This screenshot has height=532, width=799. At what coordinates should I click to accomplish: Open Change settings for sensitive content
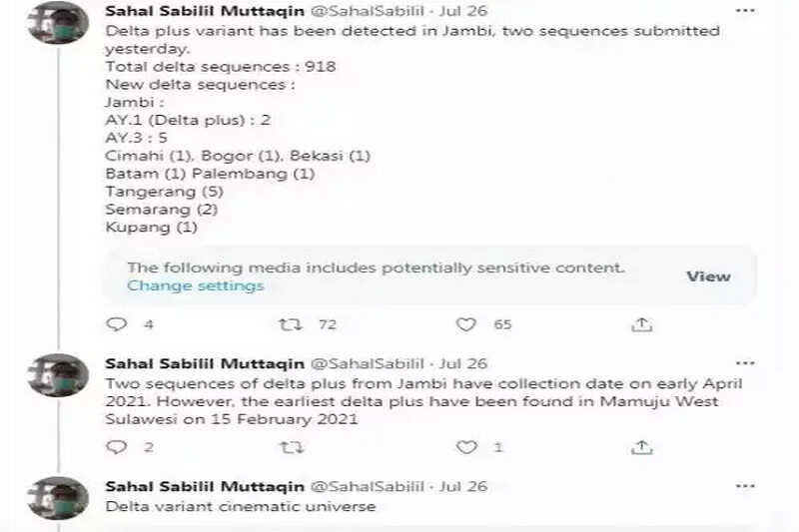click(195, 285)
